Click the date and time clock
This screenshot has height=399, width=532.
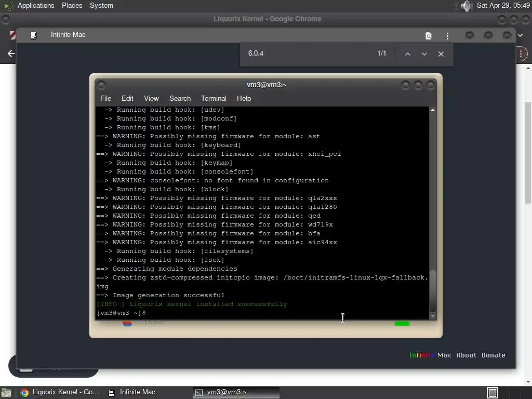click(x=503, y=5)
